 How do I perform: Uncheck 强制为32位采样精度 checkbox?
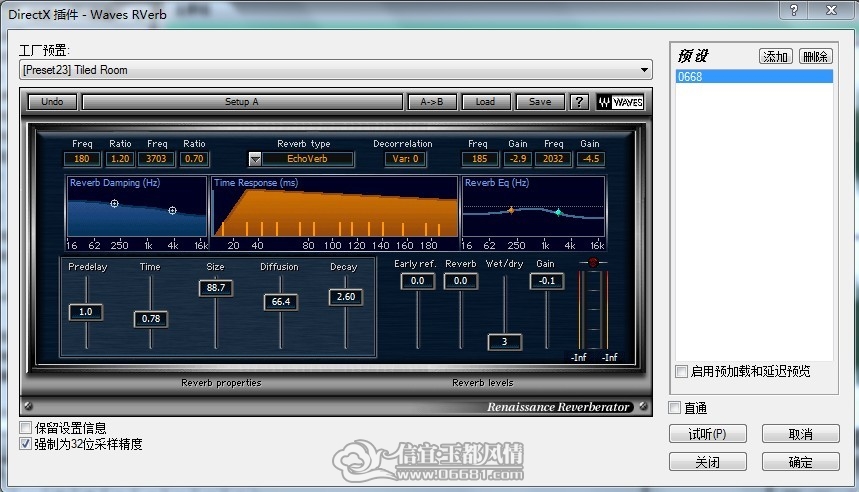coord(25,444)
